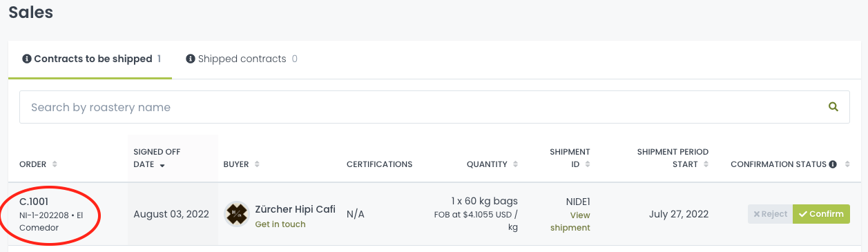868x252 pixels.
Task: Sort by Buyer column arrows
Action: (x=257, y=164)
